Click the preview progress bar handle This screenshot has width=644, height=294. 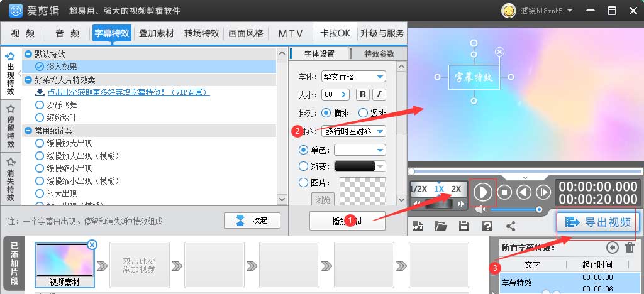411,171
